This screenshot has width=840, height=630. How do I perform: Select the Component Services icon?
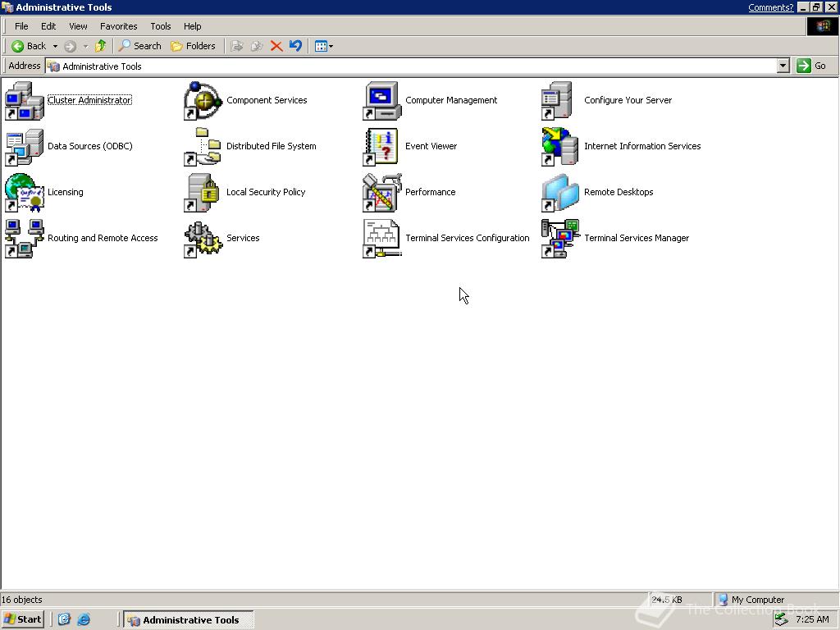(203, 100)
